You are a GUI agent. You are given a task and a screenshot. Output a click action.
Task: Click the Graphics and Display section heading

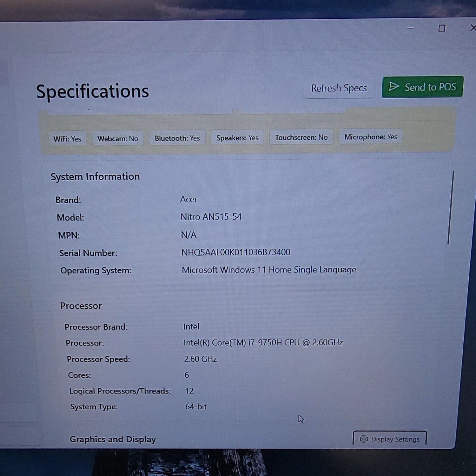pos(113,439)
